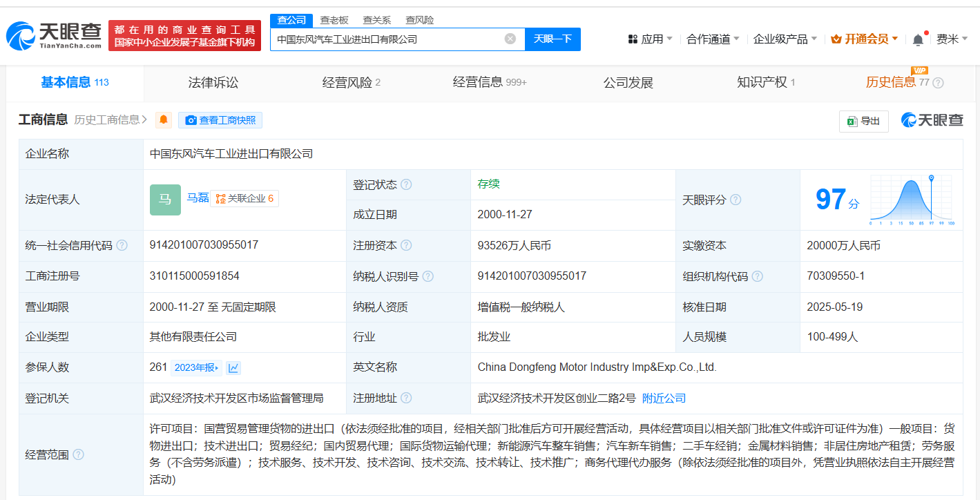Open the 2023年报 year selector
Viewport: 980px width, 500px height.
coord(197,368)
